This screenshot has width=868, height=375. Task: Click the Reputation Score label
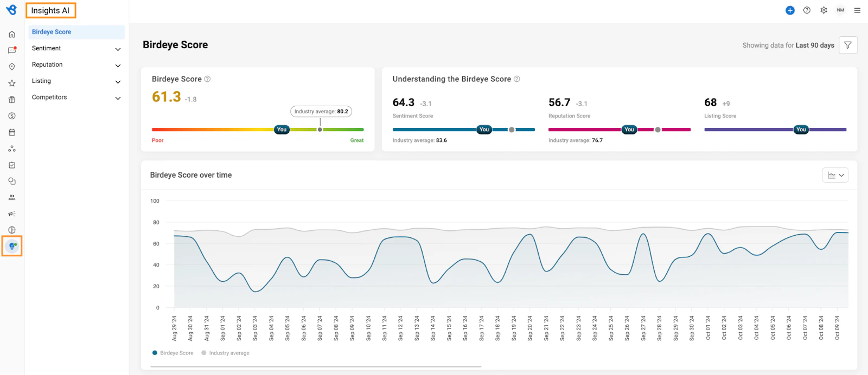570,116
